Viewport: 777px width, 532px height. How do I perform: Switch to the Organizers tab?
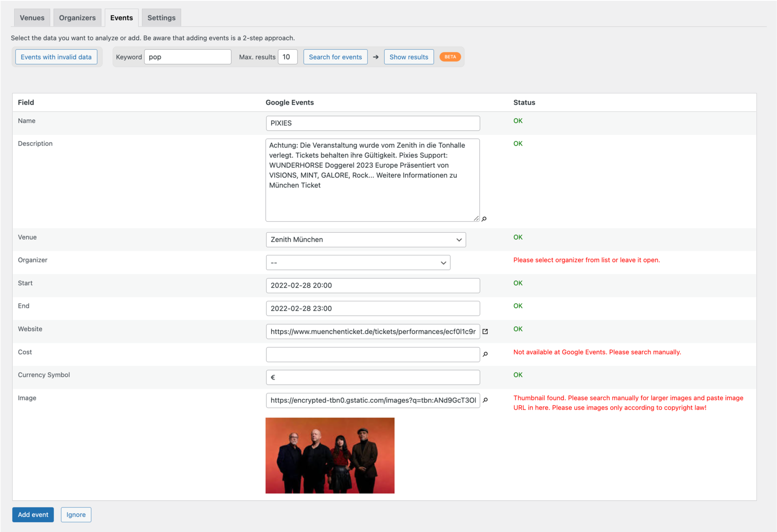[77, 17]
